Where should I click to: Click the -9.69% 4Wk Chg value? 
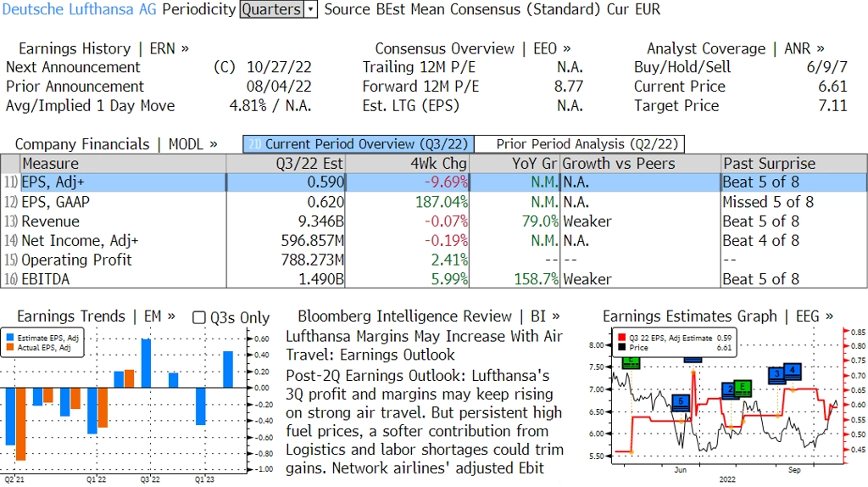coord(446,182)
